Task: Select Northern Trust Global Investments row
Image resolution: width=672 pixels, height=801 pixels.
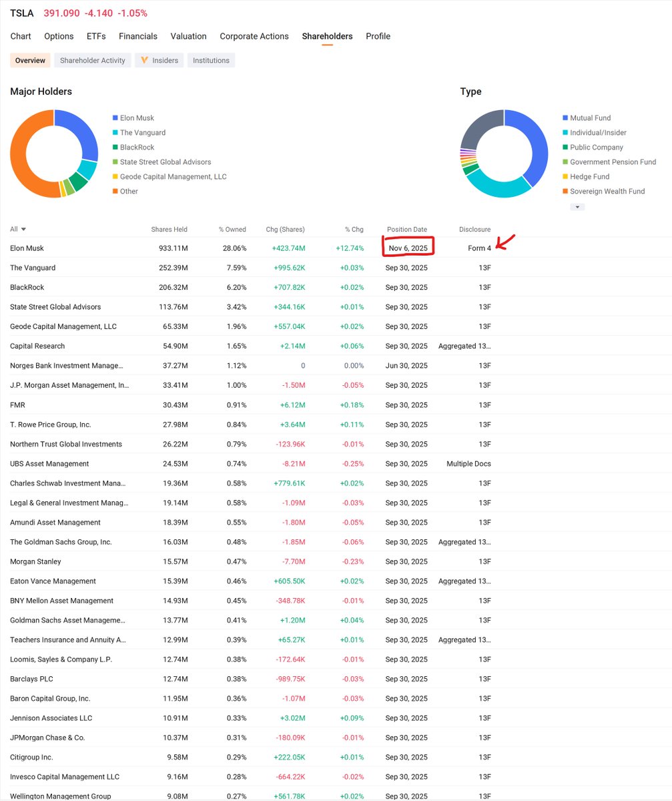Action: (x=336, y=444)
